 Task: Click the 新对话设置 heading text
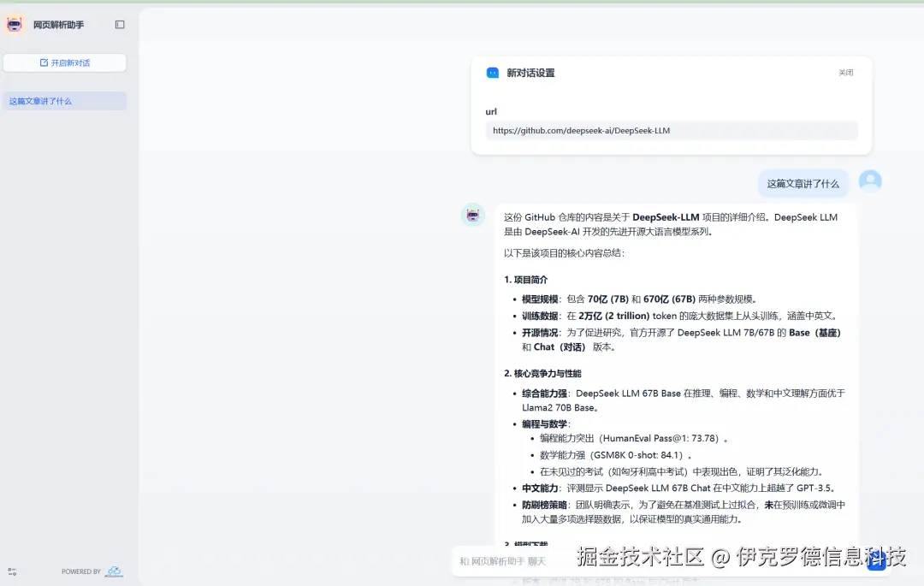pos(530,73)
